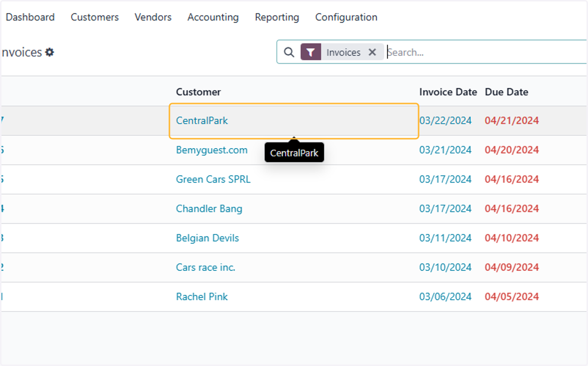This screenshot has height=366, width=588.
Task: Open the Customers menu
Action: 95,17
